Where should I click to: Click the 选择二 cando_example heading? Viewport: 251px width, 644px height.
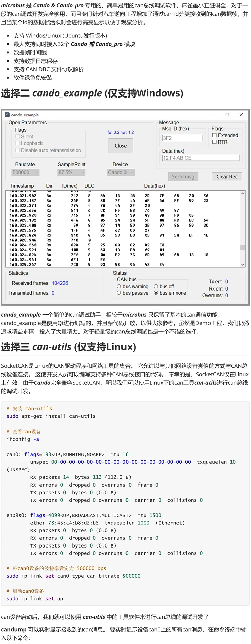[92, 93]
